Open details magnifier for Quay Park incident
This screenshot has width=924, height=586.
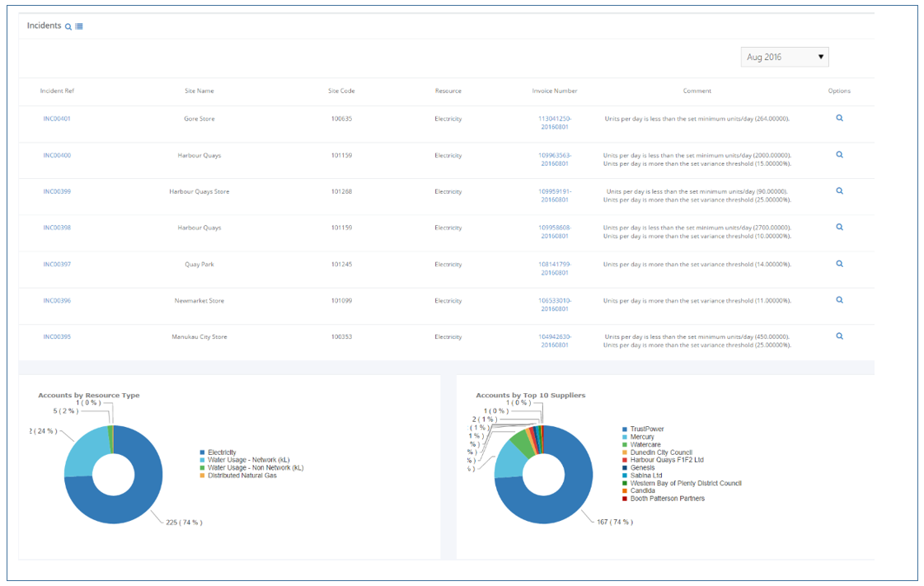(839, 264)
